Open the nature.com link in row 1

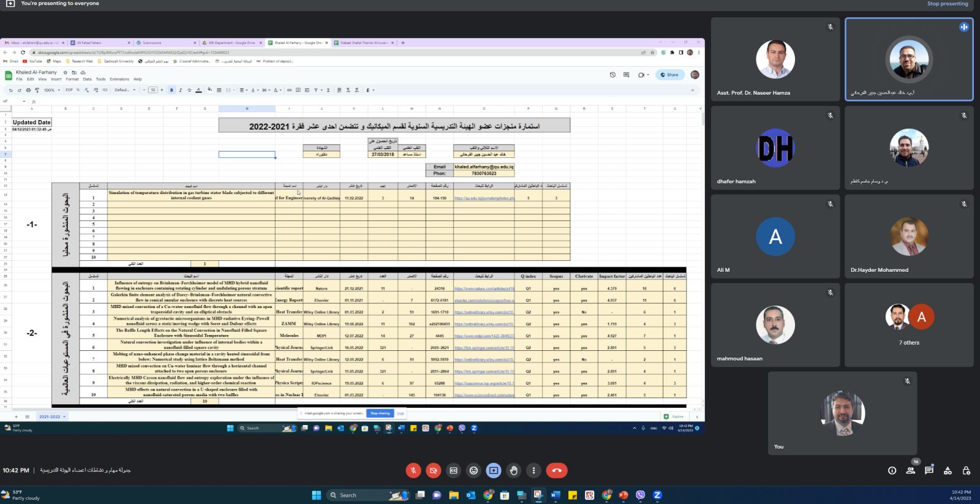click(x=484, y=288)
